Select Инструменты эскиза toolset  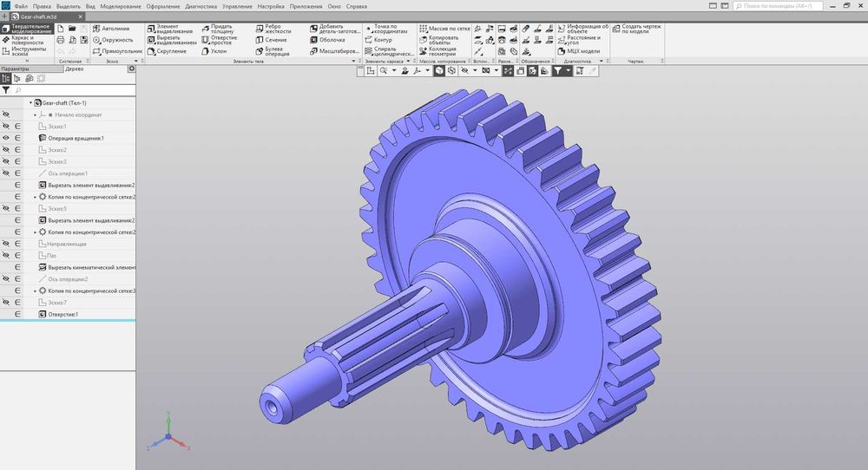pos(25,51)
